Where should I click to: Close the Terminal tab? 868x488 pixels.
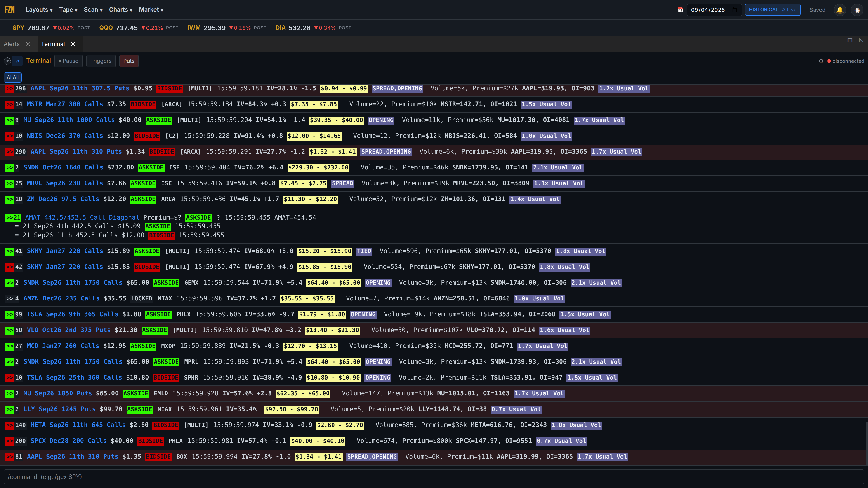73,44
